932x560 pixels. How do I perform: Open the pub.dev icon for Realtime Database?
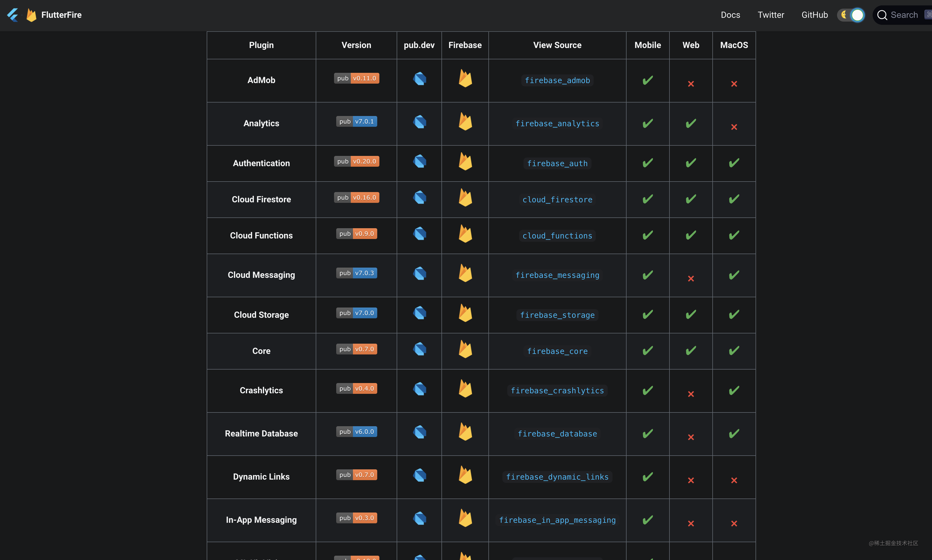coord(419,432)
